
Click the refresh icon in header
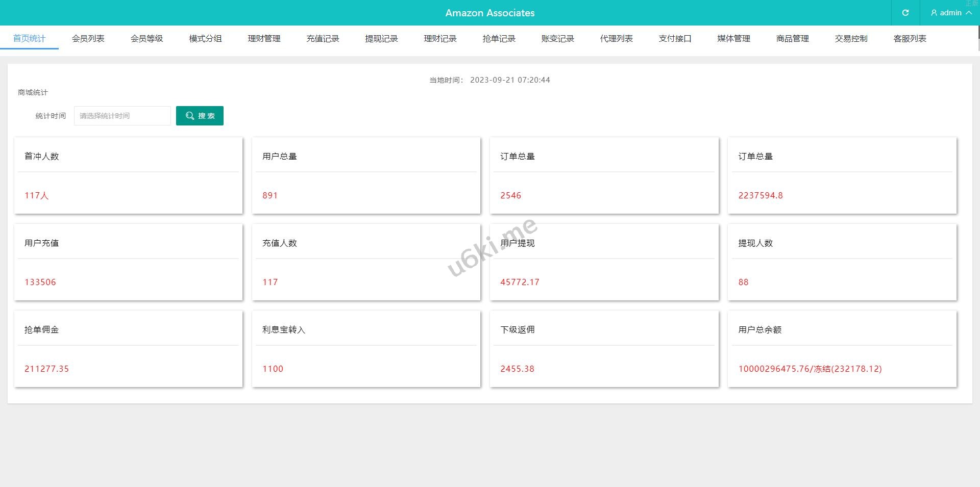tap(905, 13)
